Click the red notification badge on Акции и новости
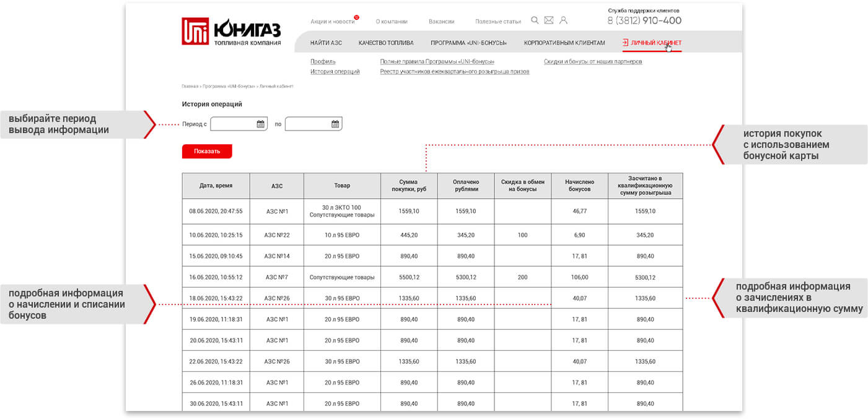 [356, 17]
